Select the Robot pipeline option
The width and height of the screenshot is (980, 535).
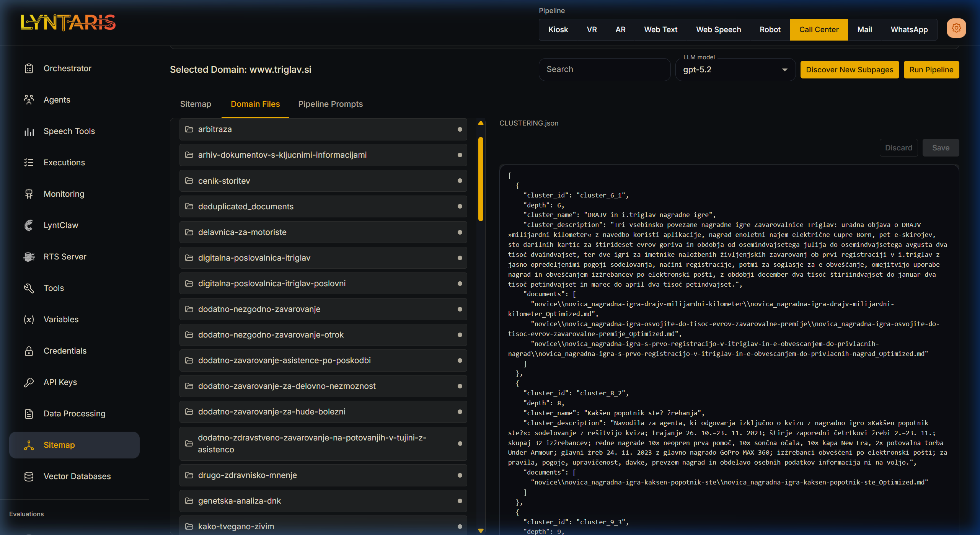click(770, 29)
